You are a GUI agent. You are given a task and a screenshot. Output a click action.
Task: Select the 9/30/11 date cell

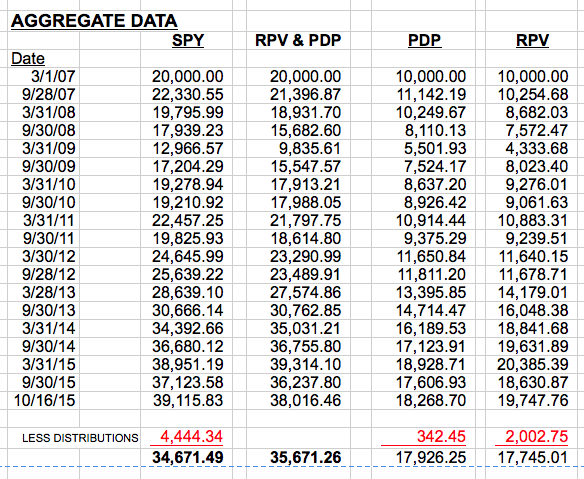pyautogui.click(x=48, y=238)
